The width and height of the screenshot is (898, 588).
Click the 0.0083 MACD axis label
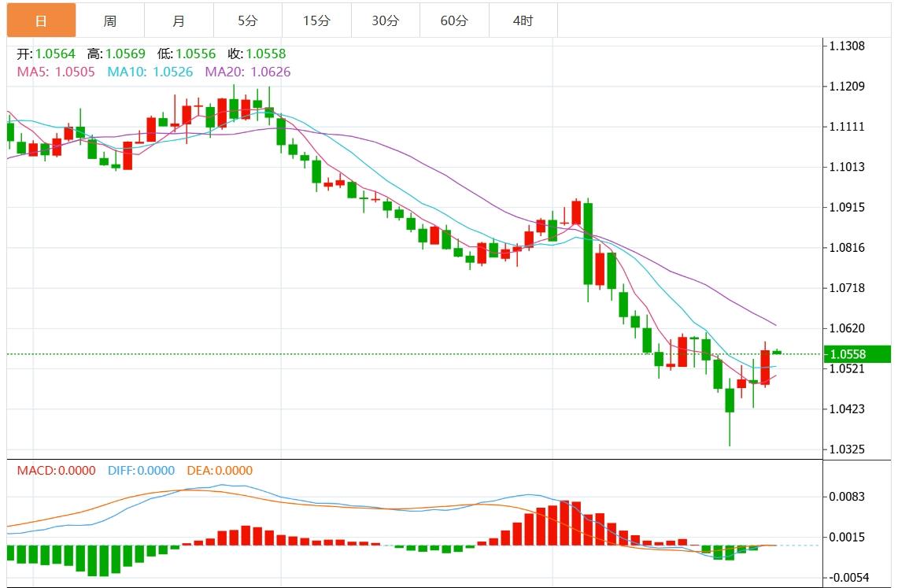(847, 497)
